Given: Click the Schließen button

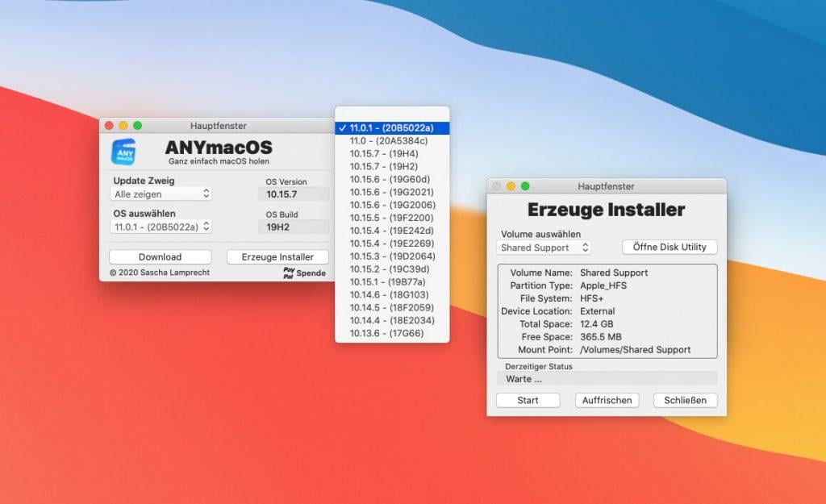Looking at the screenshot, I should click(686, 400).
